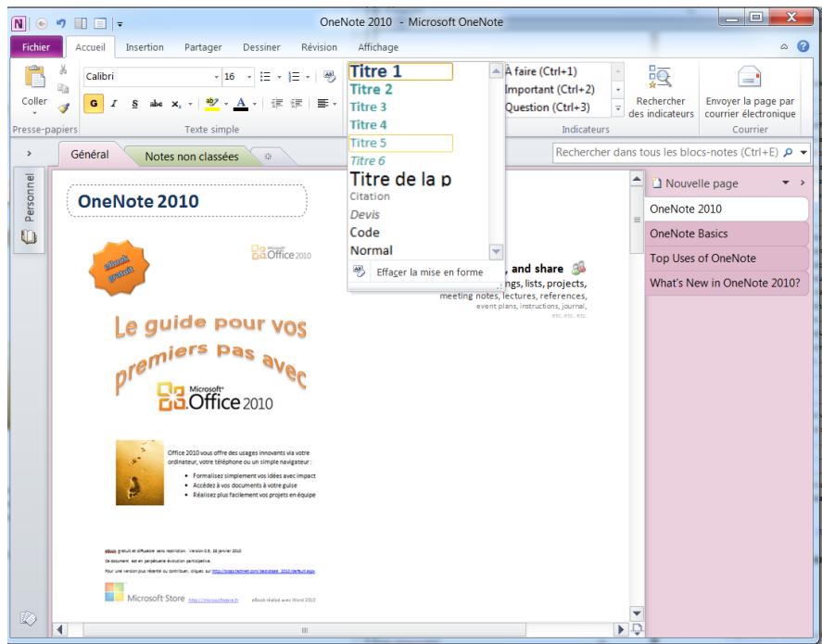Send page via Envoyer la page par courrier

[x=750, y=92]
